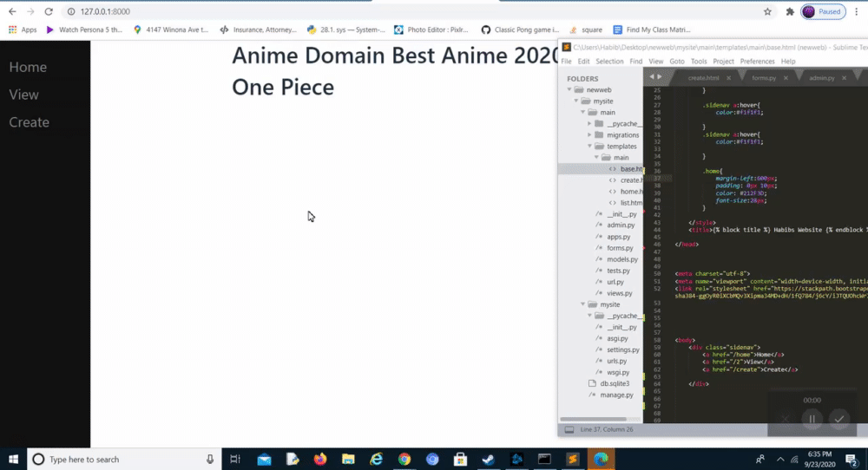Open Sublime's Edit menu
The height and width of the screenshot is (470, 868).
[583, 62]
